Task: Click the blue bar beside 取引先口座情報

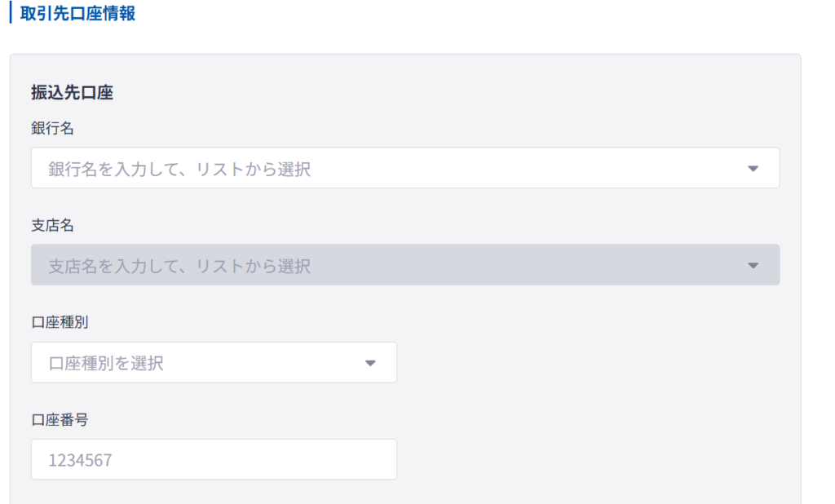Action: tap(11, 12)
